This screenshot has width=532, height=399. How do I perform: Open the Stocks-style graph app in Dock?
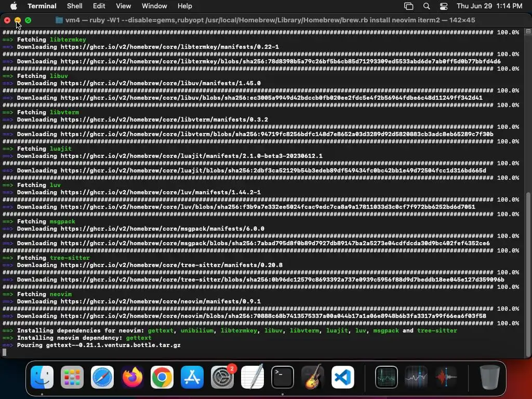pos(416,377)
